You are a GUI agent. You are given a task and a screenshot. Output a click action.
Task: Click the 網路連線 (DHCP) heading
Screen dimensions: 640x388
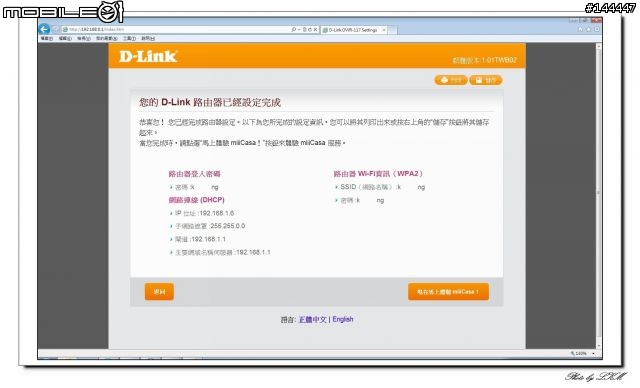point(196,200)
